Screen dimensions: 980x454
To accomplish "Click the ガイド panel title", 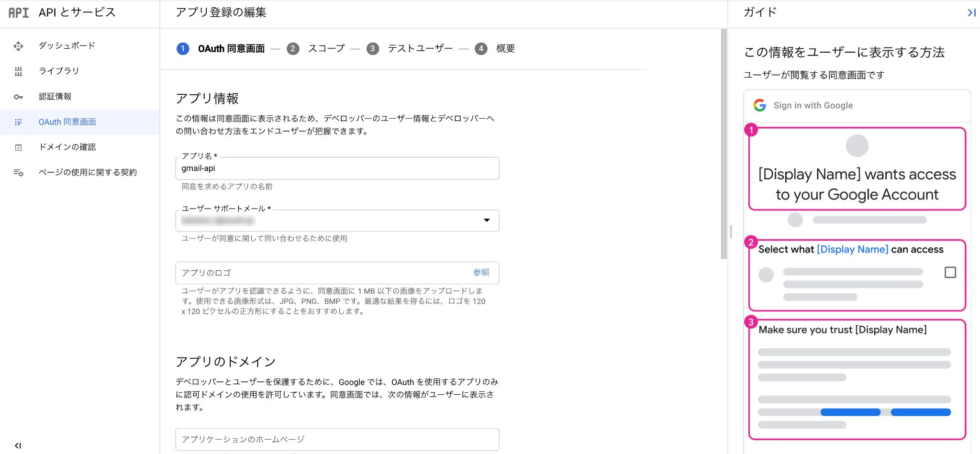I will (760, 13).
